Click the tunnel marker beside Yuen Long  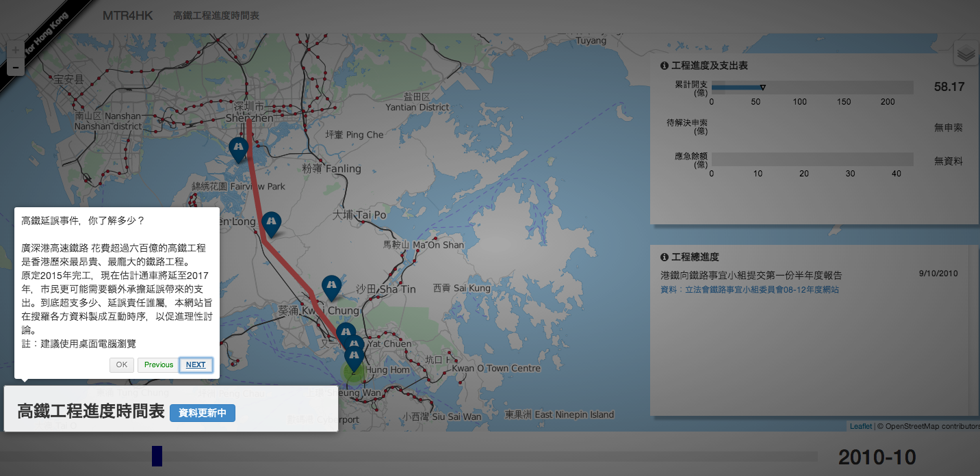[x=272, y=224]
